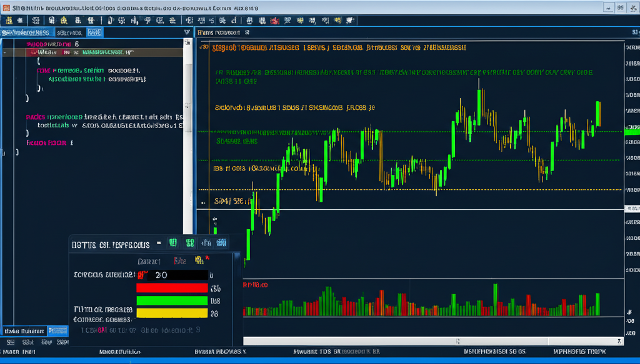This screenshot has height=364, width=640.
Task: Click the green chart icon in the dialog header
Action: [x=173, y=243]
